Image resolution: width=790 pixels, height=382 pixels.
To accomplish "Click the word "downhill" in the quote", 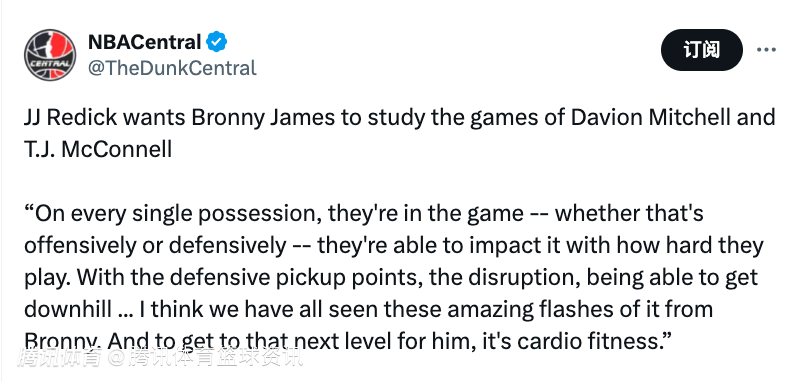I will (68, 309).
